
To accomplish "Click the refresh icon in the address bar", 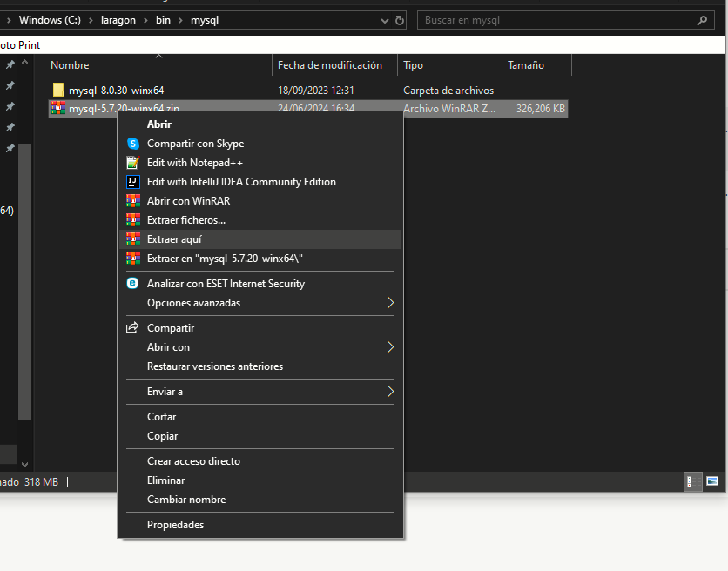I will click(397, 19).
